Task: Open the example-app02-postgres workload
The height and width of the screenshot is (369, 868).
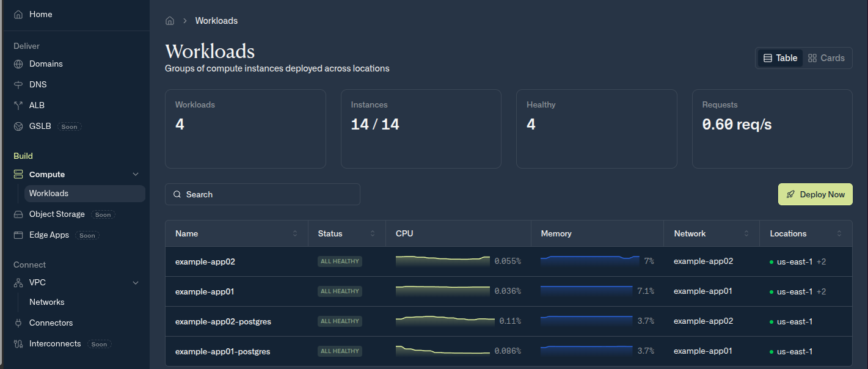Action: (223, 321)
